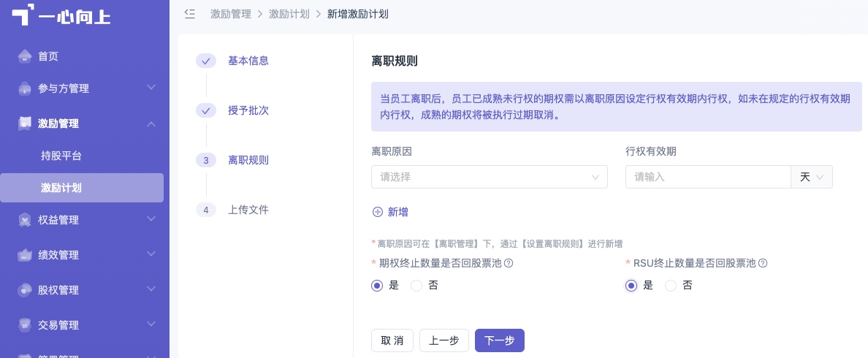The image size is (868, 358).
Task: Click the 下一步 button
Action: [x=499, y=341]
